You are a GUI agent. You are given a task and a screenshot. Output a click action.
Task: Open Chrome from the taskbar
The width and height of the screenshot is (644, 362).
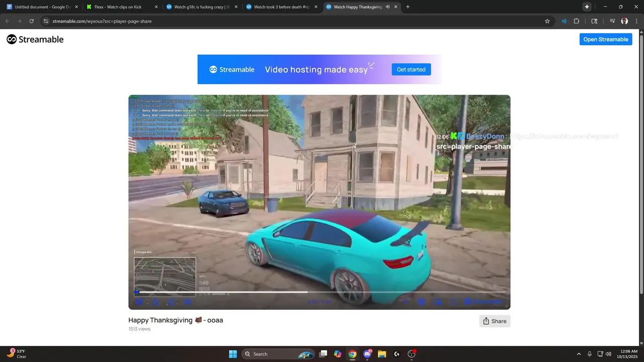coord(353,354)
